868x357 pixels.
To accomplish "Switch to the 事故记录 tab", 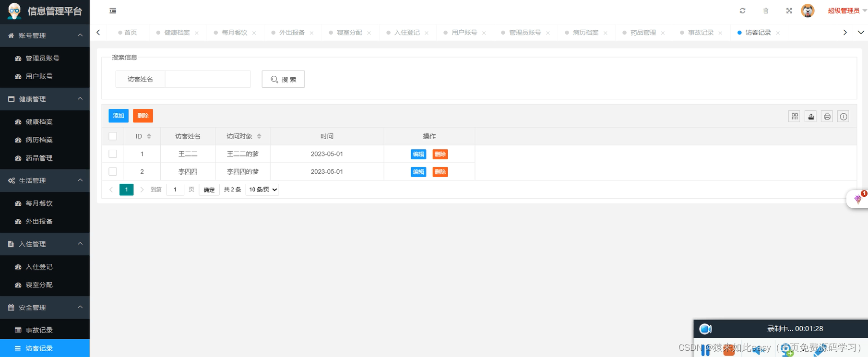I will pyautogui.click(x=701, y=33).
